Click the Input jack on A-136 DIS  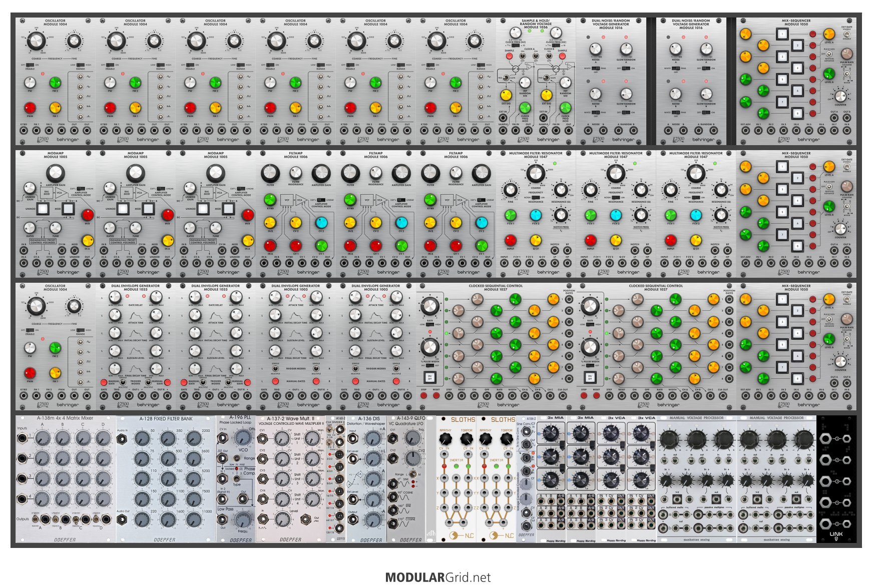coord(352,439)
